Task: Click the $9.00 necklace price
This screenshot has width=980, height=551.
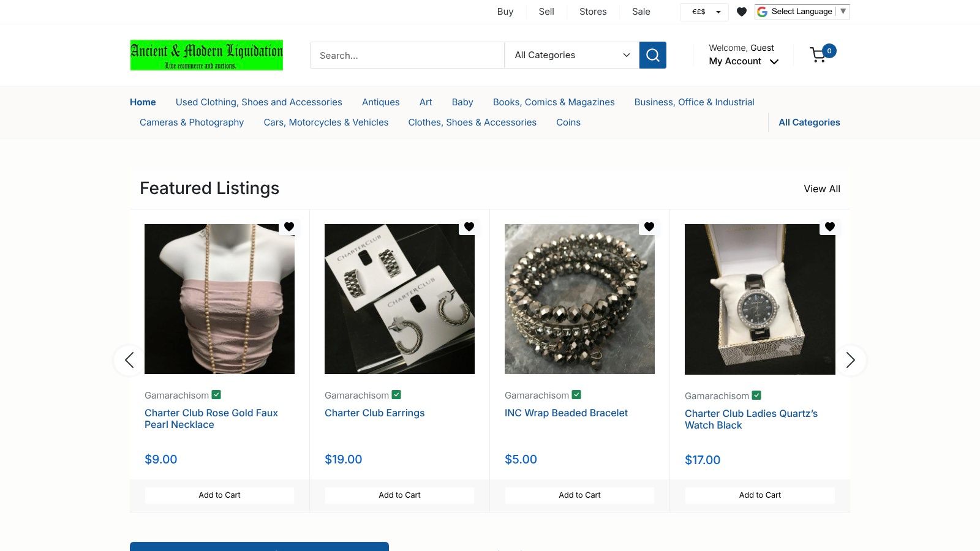Action: tap(160, 459)
